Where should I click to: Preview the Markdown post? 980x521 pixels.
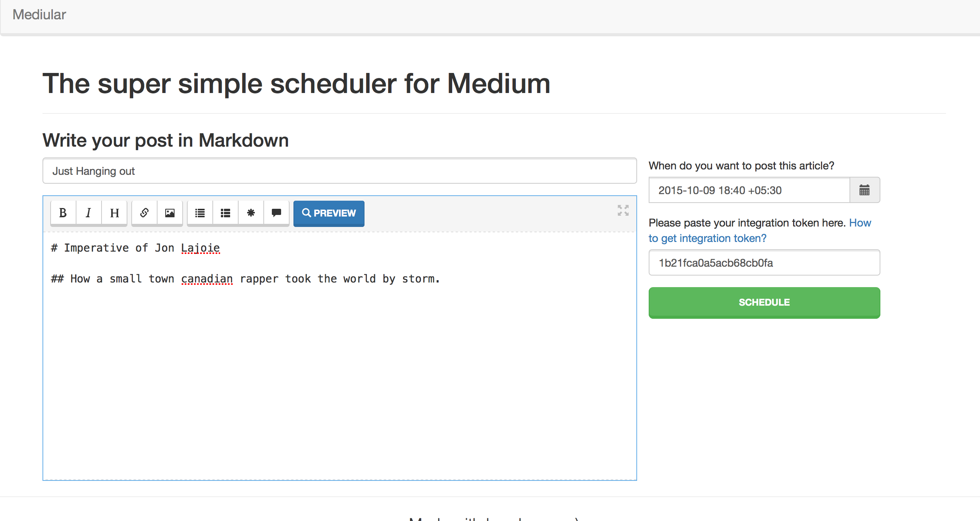(329, 213)
